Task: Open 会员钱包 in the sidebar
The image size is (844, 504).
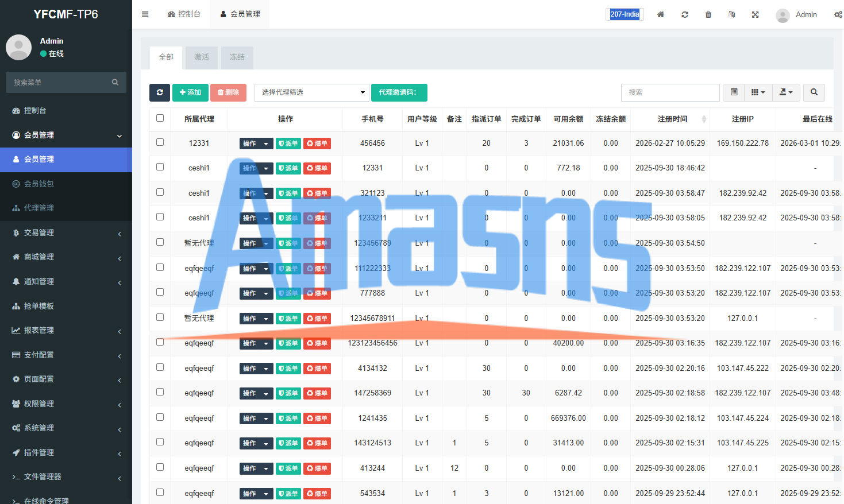Action: [66, 184]
